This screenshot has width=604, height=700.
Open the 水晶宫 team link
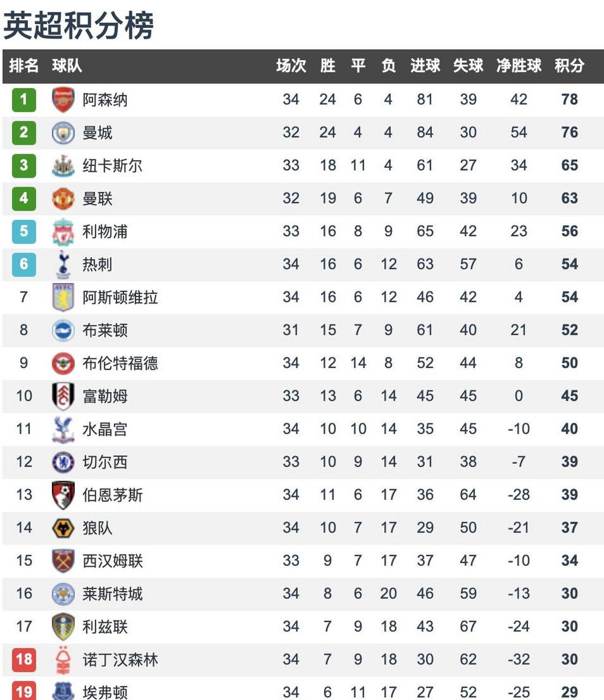[105, 429]
